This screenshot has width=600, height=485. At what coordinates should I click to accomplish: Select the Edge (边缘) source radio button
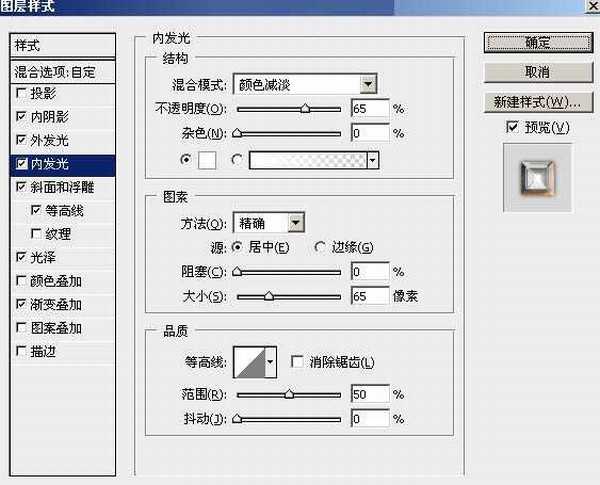(x=320, y=247)
